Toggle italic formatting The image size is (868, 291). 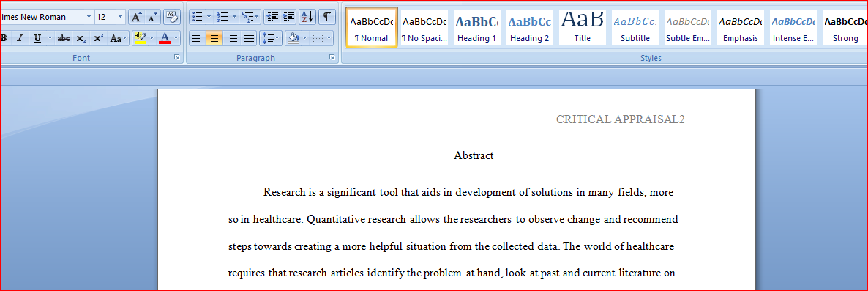(x=20, y=38)
